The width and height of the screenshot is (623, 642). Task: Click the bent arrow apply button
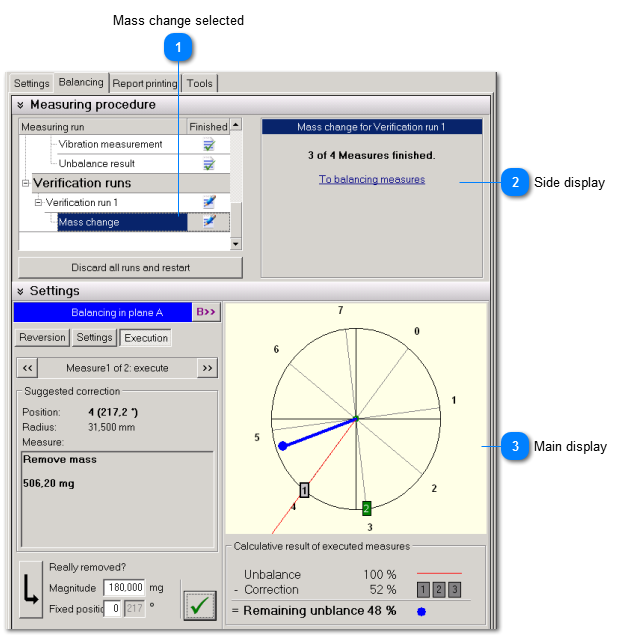pos(29,588)
